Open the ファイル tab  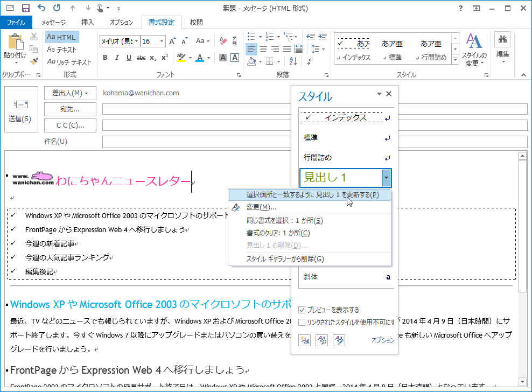[16, 23]
